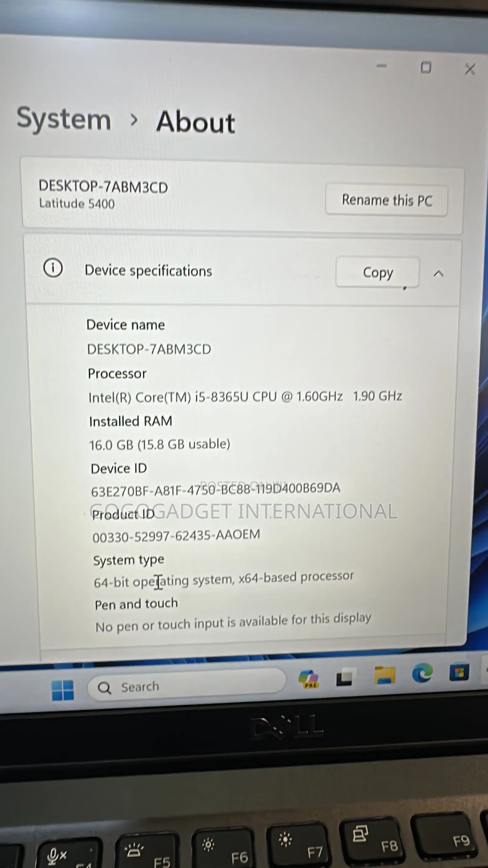Click the Device specifications info icon
The image size is (488, 868).
coord(53,268)
